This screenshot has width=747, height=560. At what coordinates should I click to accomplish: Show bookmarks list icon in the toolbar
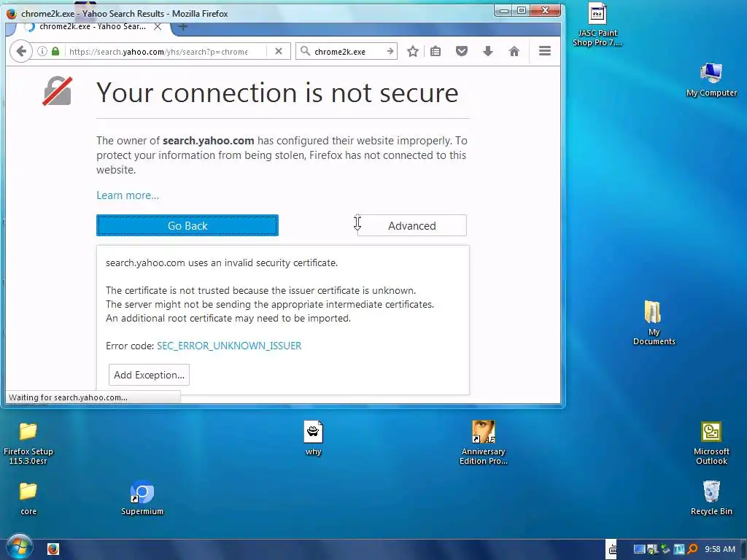(436, 52)
